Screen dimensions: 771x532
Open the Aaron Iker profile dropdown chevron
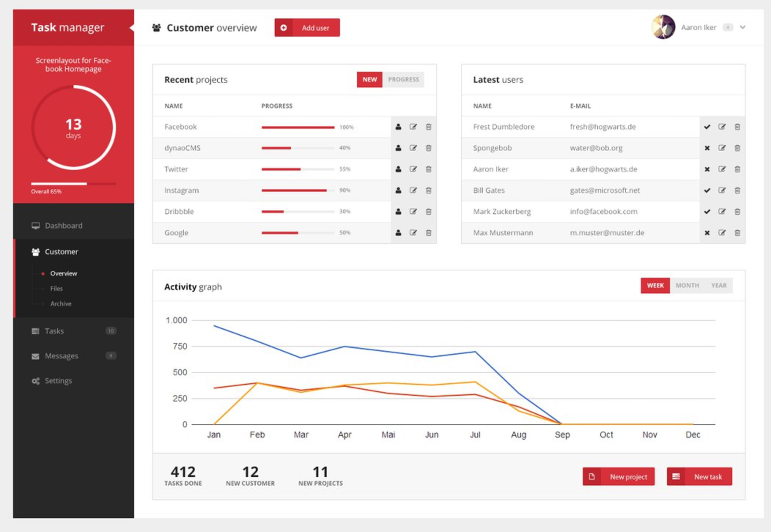(x=742, y=27)
